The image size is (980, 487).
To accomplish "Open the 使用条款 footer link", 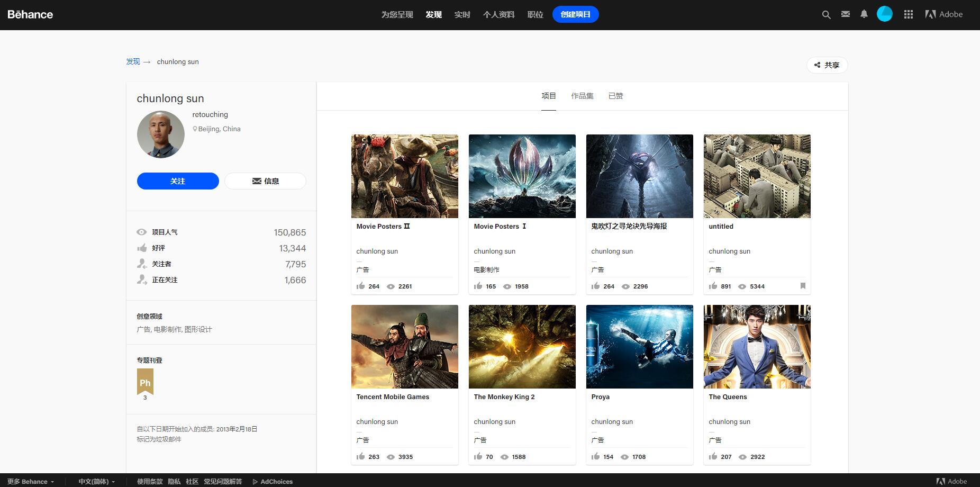I will [x=150, y=482].
